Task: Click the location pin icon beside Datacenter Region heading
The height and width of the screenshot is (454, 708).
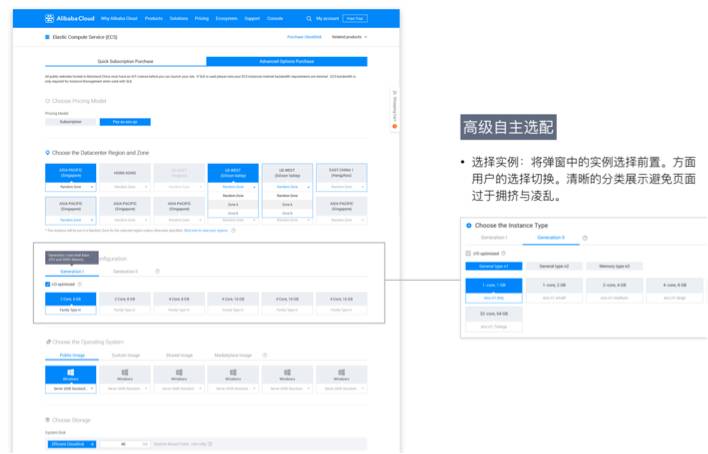Action: click(x=47, y=153)
